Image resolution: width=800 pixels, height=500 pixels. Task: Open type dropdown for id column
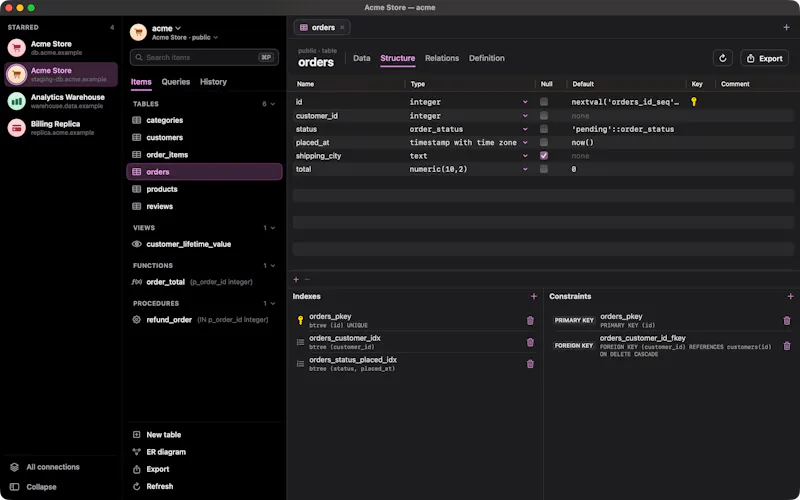(x=525, y=102)
